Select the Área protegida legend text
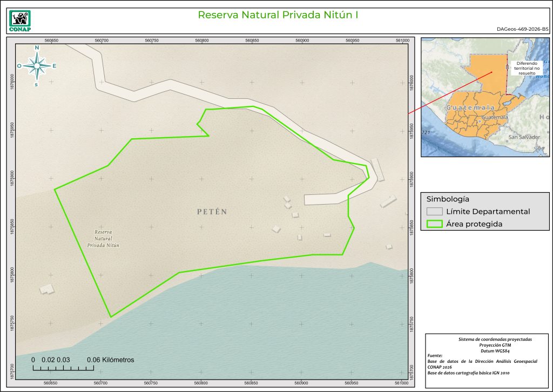553x392 pixels. point(474,224)
